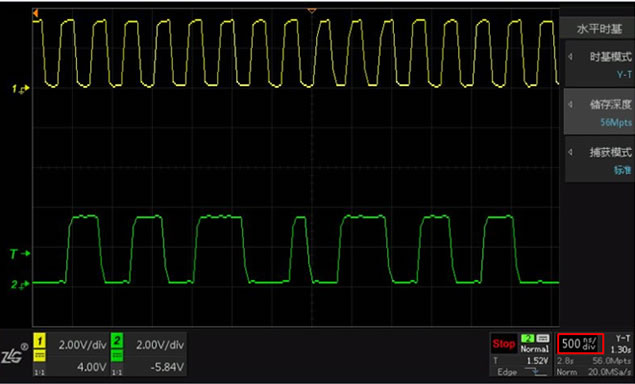
Task: Click orange trigger position marker at top
Action: tap(311, 11)
